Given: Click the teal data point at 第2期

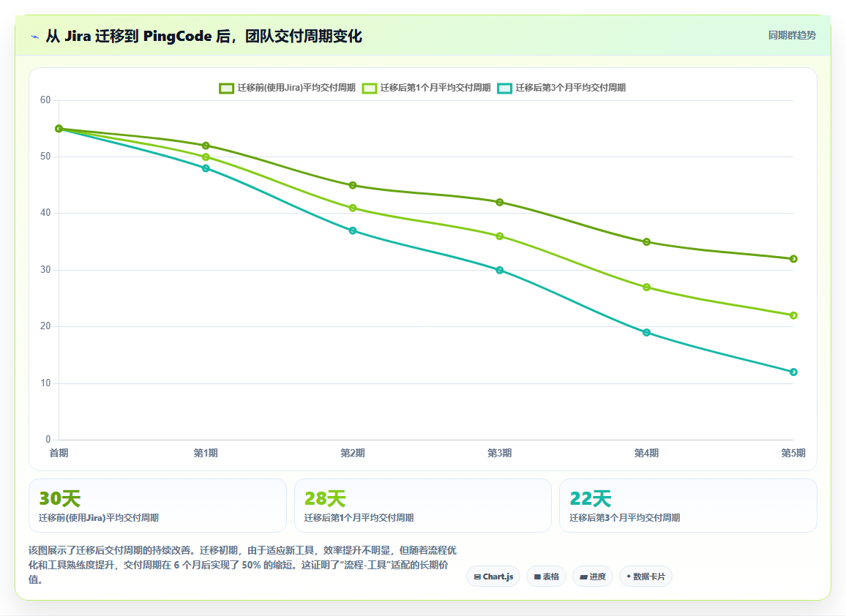Looking at the screenshot, I should (353, 231).
